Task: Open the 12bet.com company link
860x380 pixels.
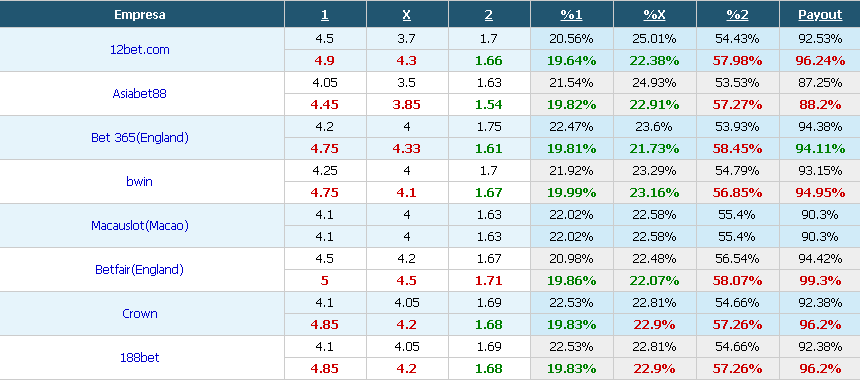Action: click(x=140, y=49)
